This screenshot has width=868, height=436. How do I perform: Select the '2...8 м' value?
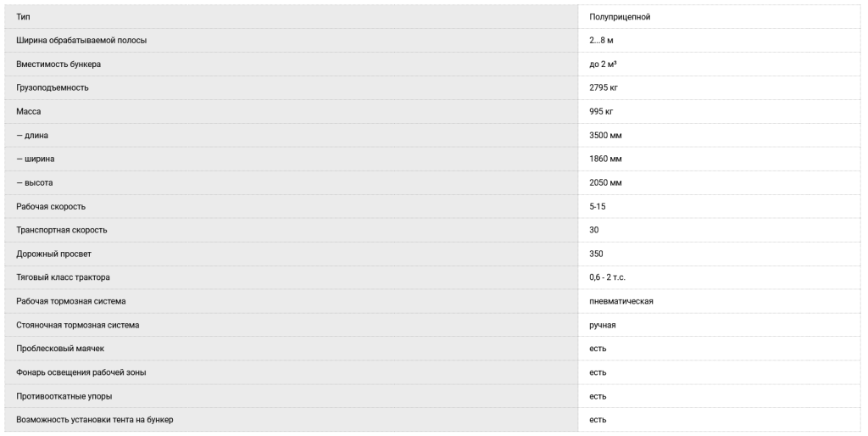tap(602, 41)
